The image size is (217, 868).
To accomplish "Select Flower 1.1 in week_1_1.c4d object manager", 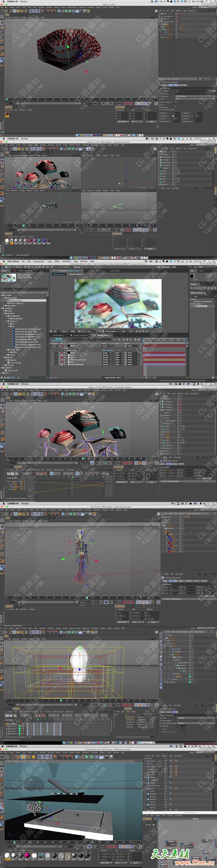I will click(168, 37).
